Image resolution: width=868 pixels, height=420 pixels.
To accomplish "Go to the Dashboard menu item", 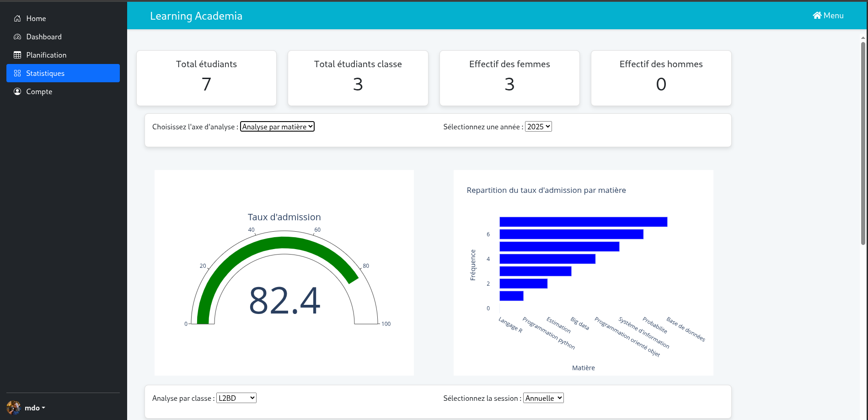I will click(x=44, y=37).
